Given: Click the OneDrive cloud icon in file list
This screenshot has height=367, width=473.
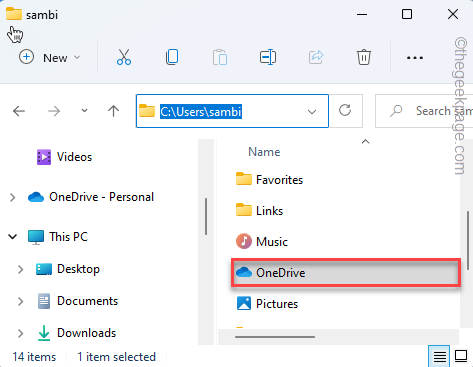Looking at the screenshot, I should pos(244,272).
